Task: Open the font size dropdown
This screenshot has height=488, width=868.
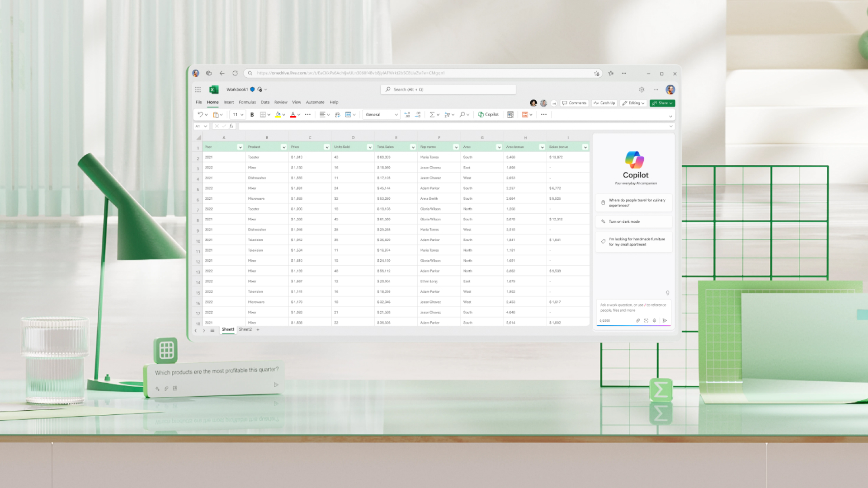Action: click(242, 115)
